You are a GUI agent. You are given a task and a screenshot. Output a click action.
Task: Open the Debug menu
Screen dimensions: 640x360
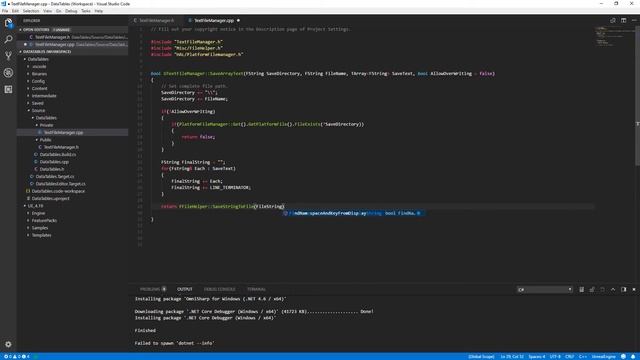tap(71, 11)
